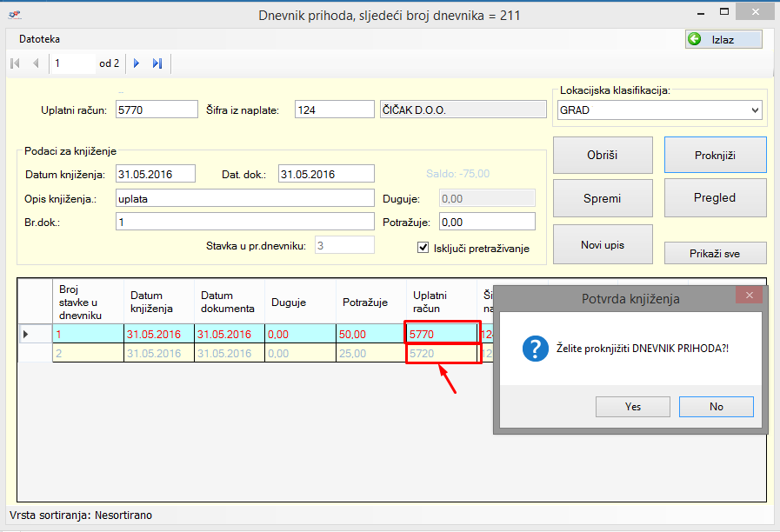Screen dimensions: 780x532
Task: Advance to the next record arrow
Action: tap(137, 63)
